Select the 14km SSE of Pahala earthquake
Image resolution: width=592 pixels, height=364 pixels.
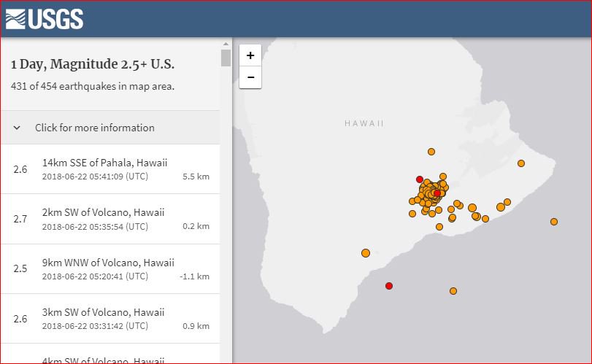tap(110, 169)
